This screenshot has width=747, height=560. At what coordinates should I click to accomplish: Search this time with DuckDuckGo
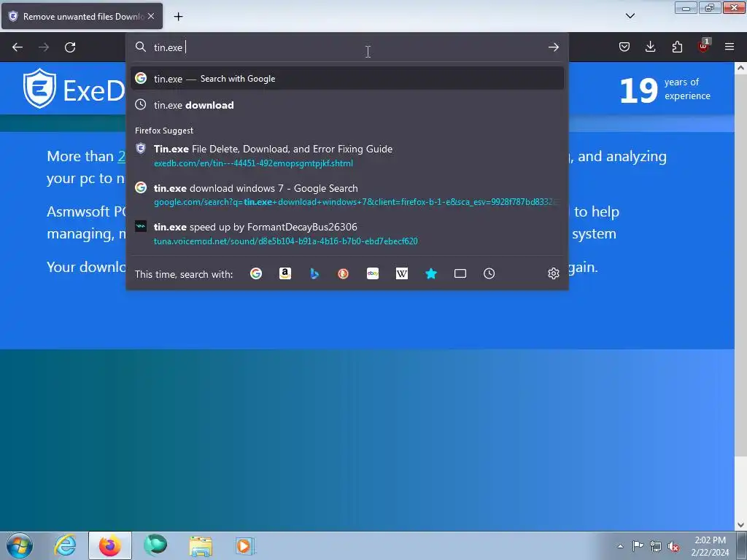point(343,273)
